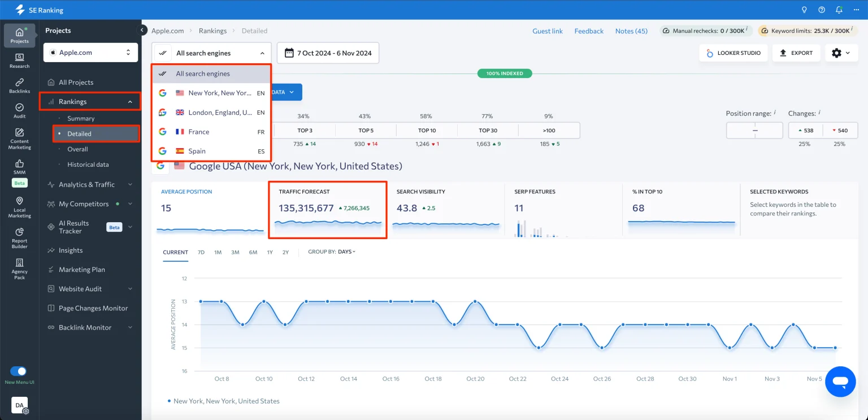This screenshot has width=868, height=420.
Task: Go to the Audit sidebar icon
Action: pyautogui.click(x=19, y=110)
